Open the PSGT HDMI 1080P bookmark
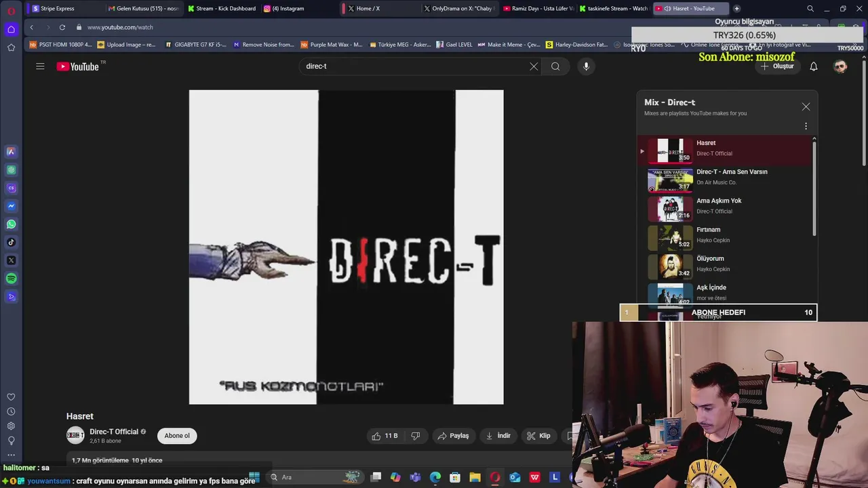The height and width of the screenshot is (488, 868). [60, 45]
